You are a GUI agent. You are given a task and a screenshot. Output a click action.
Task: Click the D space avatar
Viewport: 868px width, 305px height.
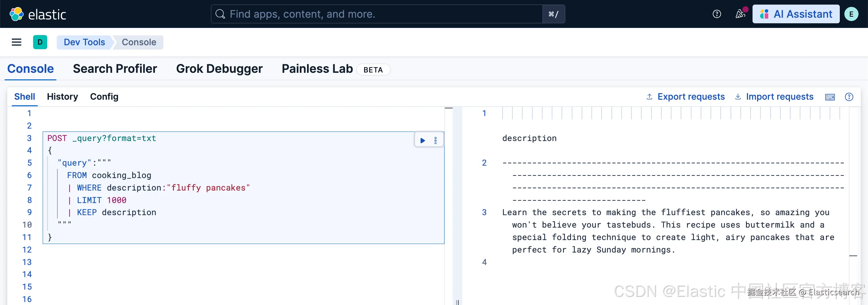pyautogui.click(x=40, y=42)
